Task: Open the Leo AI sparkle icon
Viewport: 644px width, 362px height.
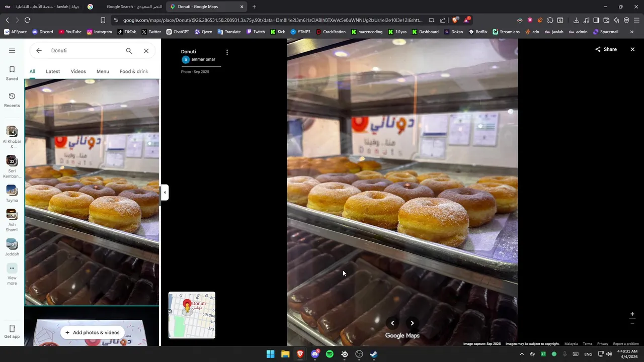Action: click(616, 20)
